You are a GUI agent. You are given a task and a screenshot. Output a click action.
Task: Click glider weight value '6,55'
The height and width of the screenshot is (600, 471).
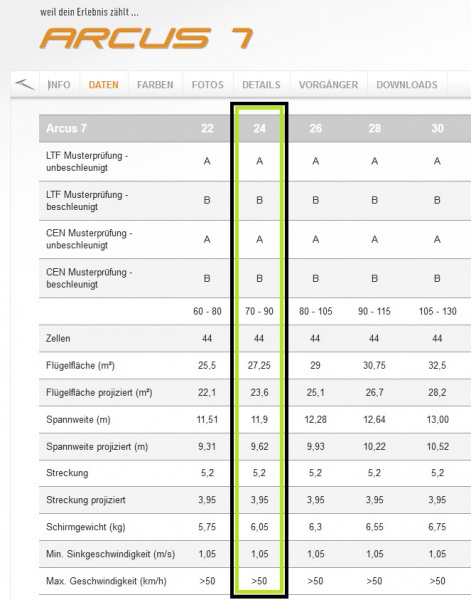tap(374, 527)
